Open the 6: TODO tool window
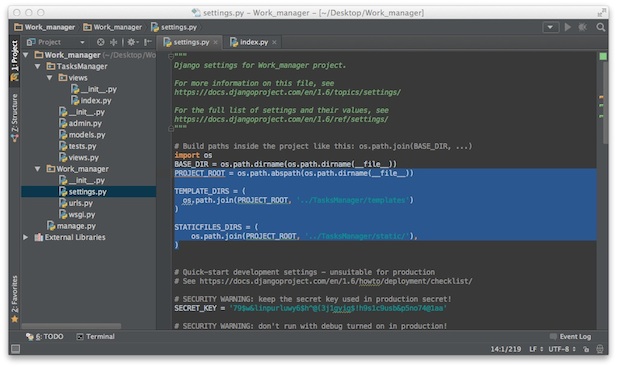 coord(44,336)
